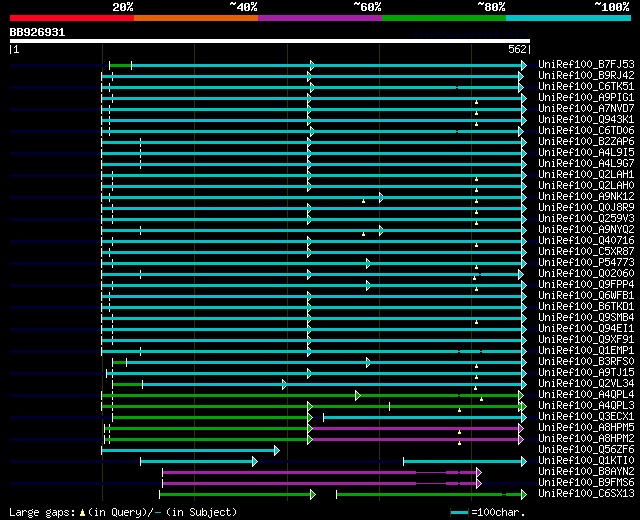Select the UniRef100_B2ZAP6 label
The image size is (640, 520).
586,142
